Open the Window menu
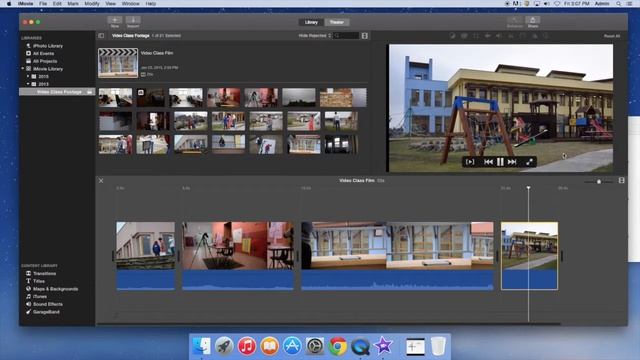The image size is (640, 360). (x=131, y=3)
